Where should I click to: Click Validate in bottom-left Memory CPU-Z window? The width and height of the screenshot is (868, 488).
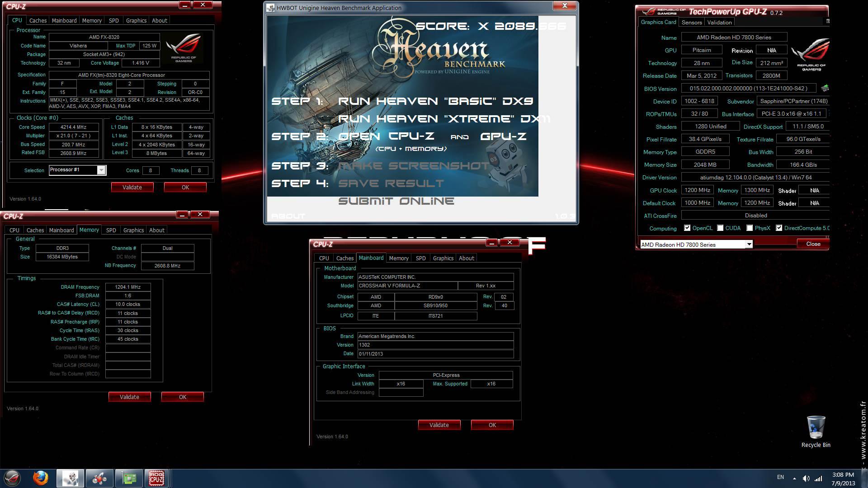[x=130, y=397]
